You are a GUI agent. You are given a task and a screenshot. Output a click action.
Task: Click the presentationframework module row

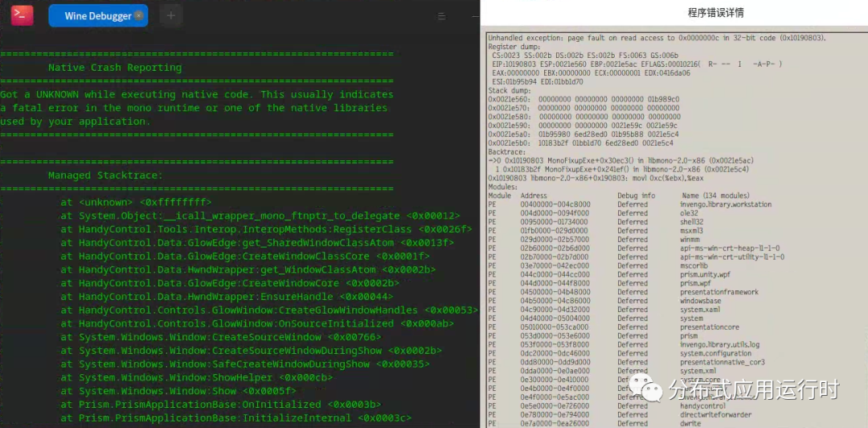[624, 292]
